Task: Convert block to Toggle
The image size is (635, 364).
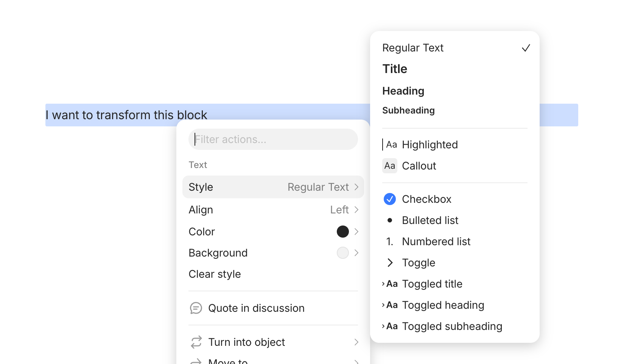Action: click(455, 263)
